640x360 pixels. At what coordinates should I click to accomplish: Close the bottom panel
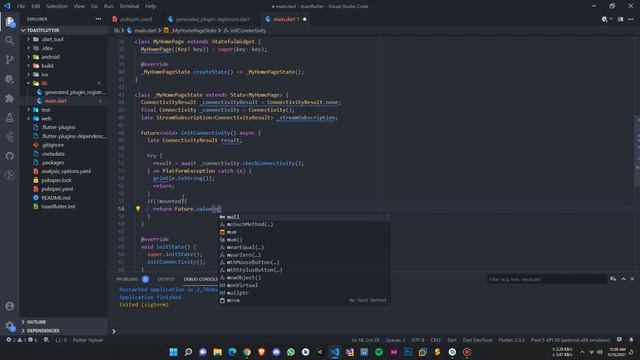click(632, 279)
